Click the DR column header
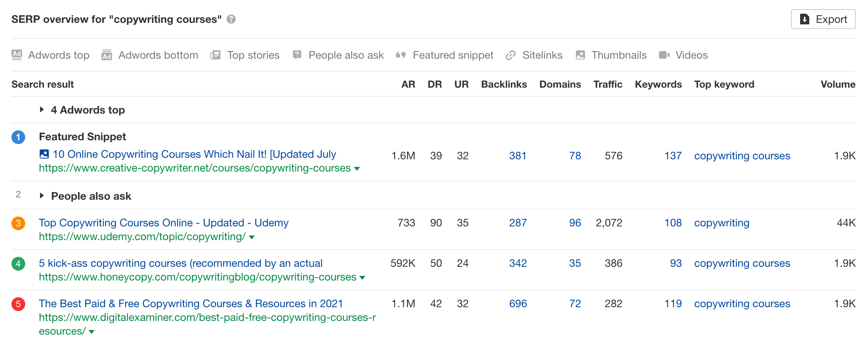Screen dimensions: 868x343 435,84
